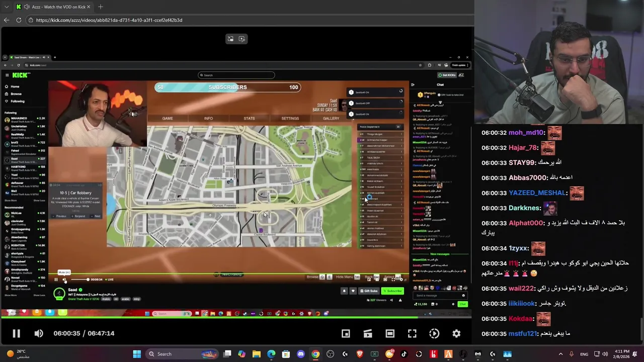Open weather widget showing 26°C

18,354
